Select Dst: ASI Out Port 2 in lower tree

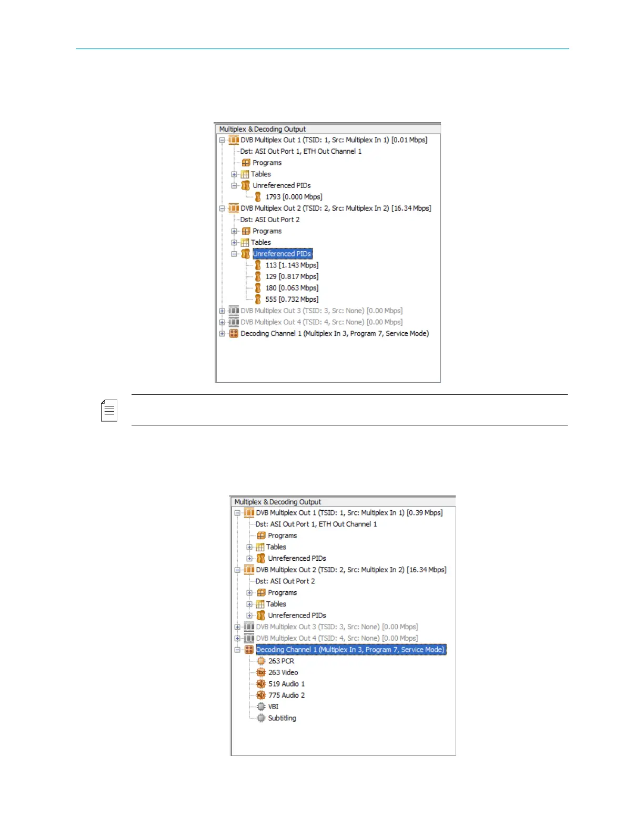(285, 581)
